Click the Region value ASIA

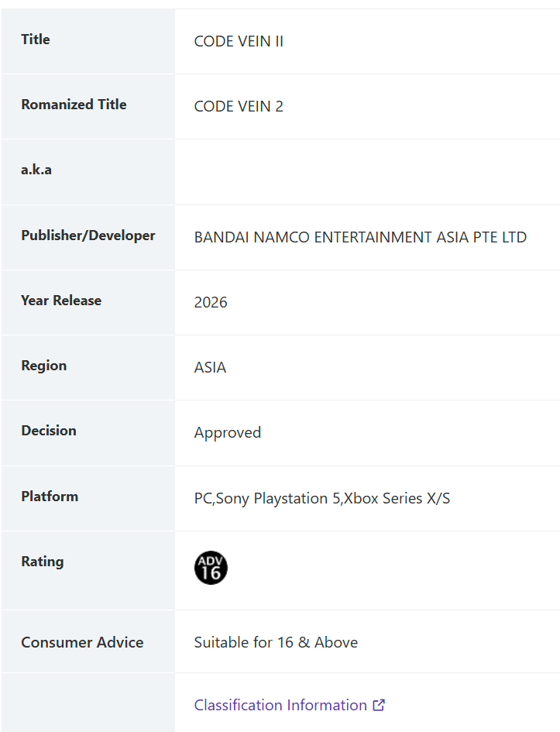click(210, 367)
